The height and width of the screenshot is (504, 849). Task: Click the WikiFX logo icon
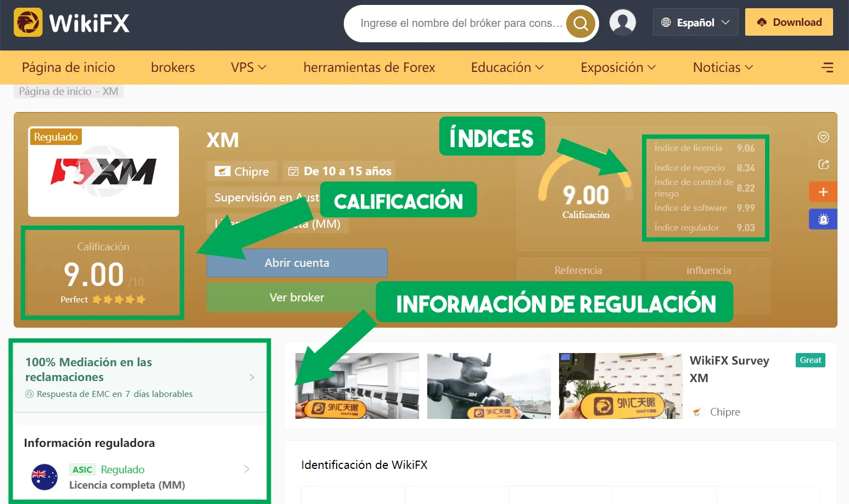(28, 23)
